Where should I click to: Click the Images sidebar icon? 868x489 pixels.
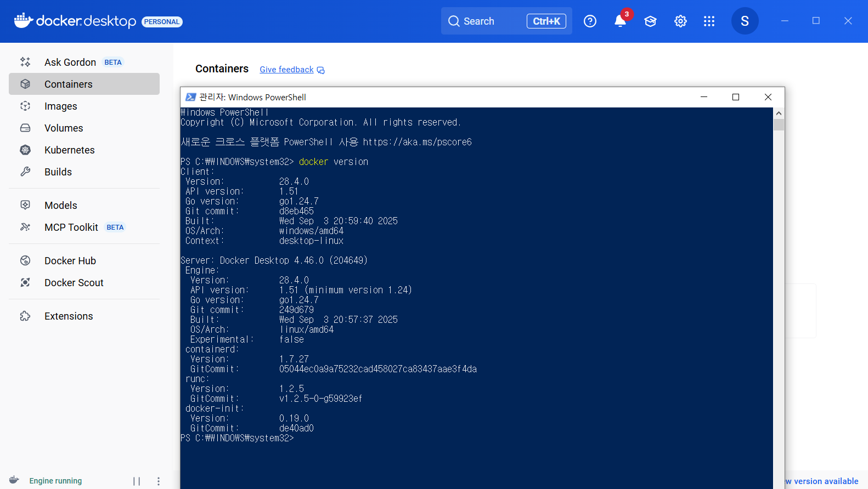click(25, 106)
